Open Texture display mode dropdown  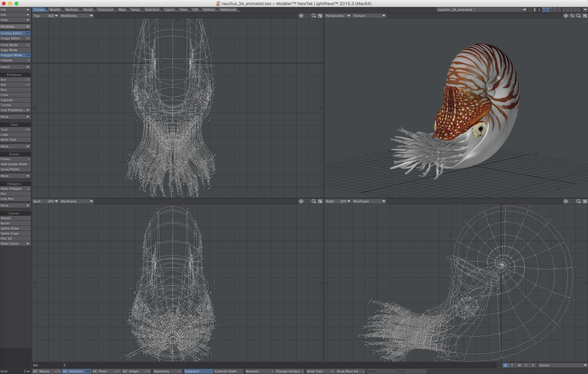click(x=369, y=16)
